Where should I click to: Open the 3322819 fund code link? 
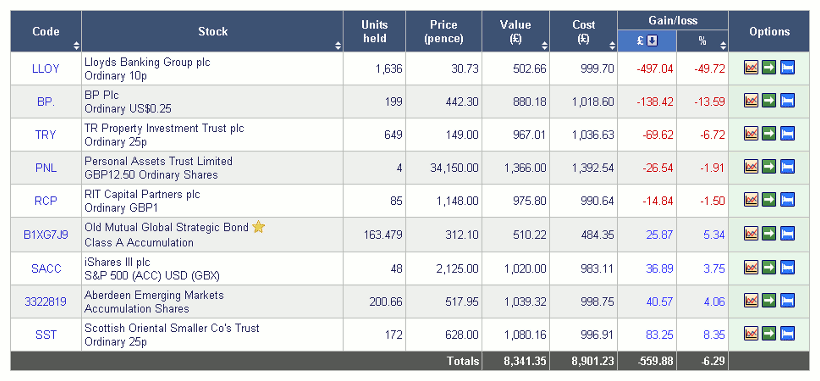click(x=46, y=301)
